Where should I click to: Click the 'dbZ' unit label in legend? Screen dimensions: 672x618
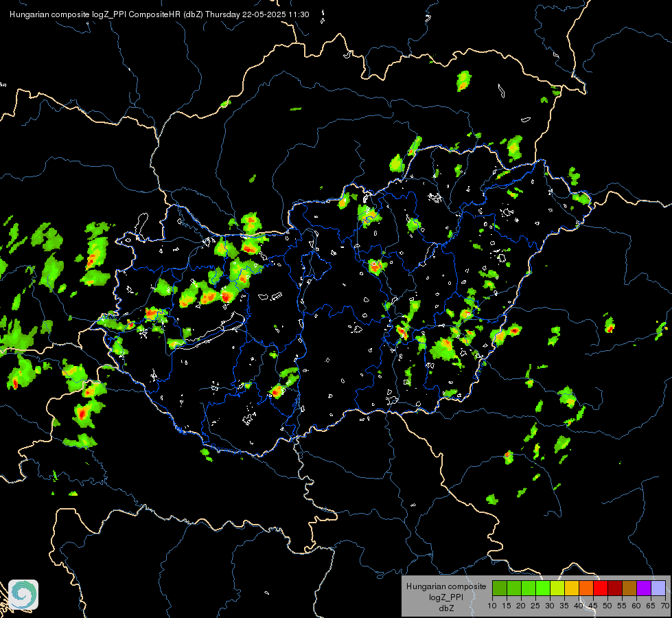pos(446,608)
